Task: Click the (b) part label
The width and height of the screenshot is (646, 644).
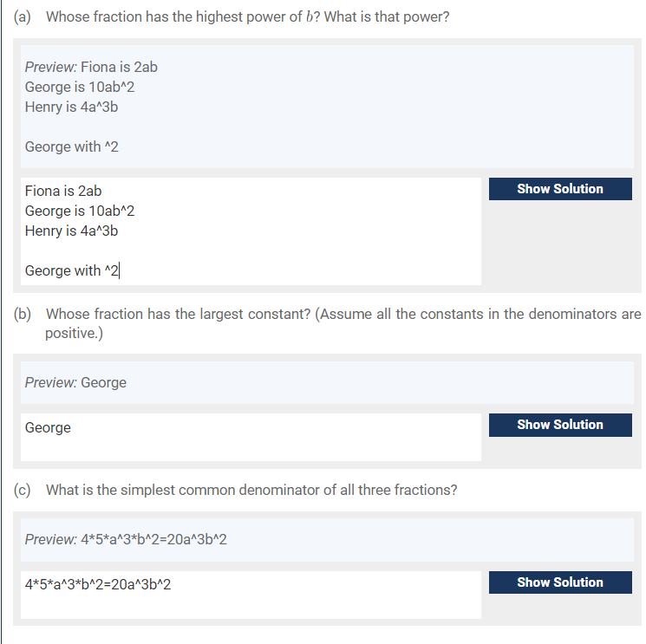Action: pos(23,314)
